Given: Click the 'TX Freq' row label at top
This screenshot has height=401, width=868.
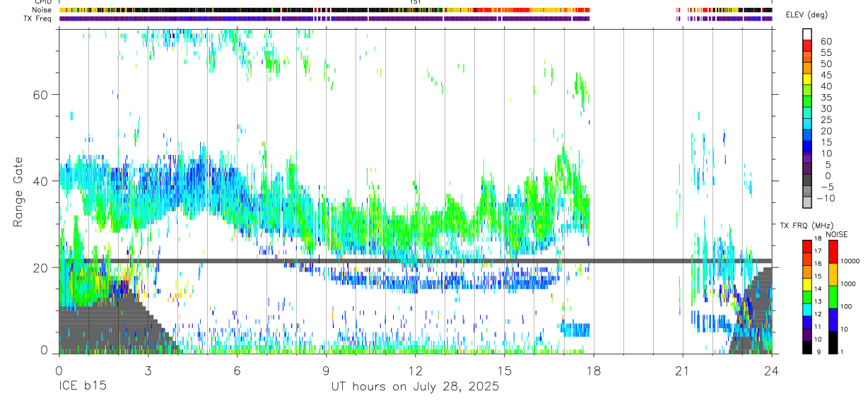Looking at the screenshot, I should coord(39,18).
